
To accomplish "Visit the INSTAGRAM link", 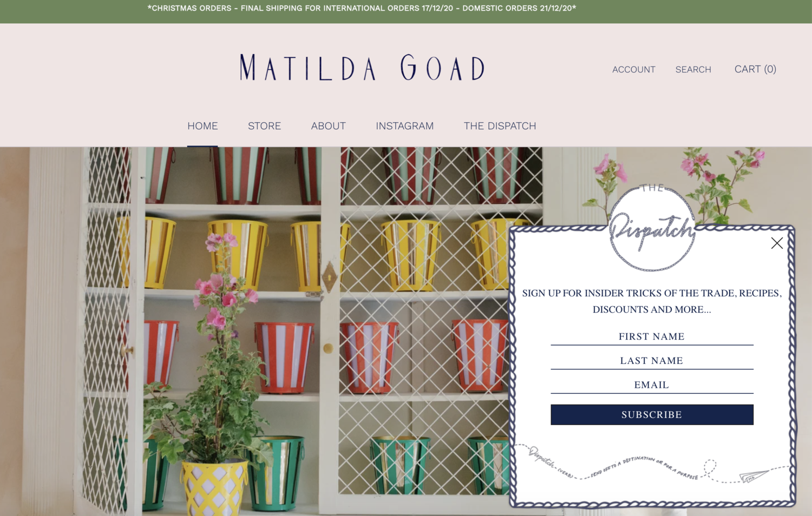I will [404, 126].
